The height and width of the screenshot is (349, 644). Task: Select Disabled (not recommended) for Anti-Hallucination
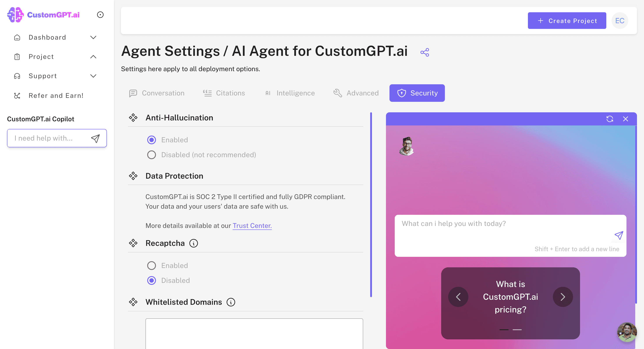click(152, 155)
